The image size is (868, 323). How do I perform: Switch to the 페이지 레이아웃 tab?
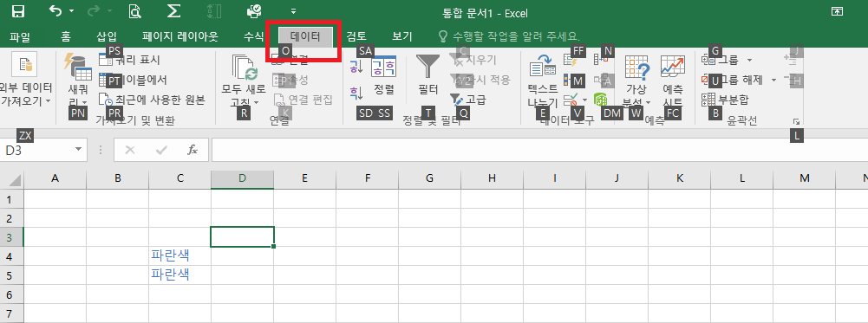(x=179, y=37)
